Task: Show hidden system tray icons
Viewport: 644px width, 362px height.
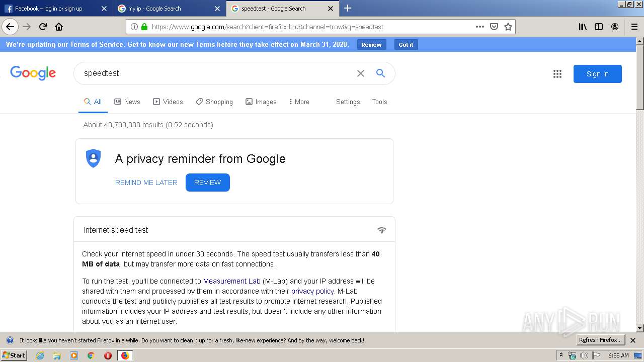Action: coord(561,355)
